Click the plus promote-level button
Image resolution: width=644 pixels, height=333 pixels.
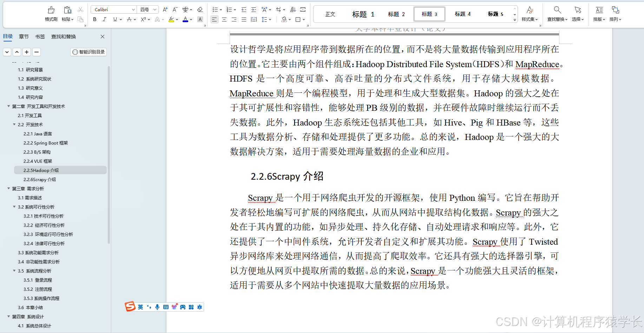point(27,52)
